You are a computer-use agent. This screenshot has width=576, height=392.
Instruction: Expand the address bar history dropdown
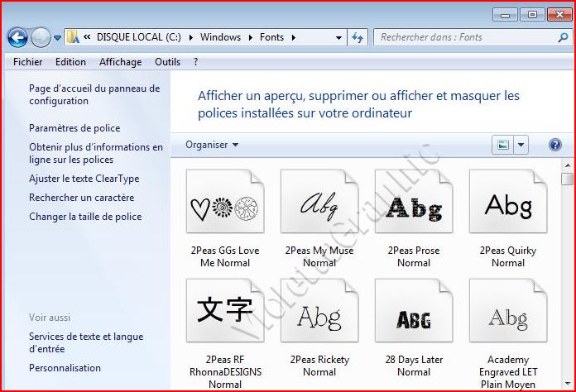pos(339,37)
